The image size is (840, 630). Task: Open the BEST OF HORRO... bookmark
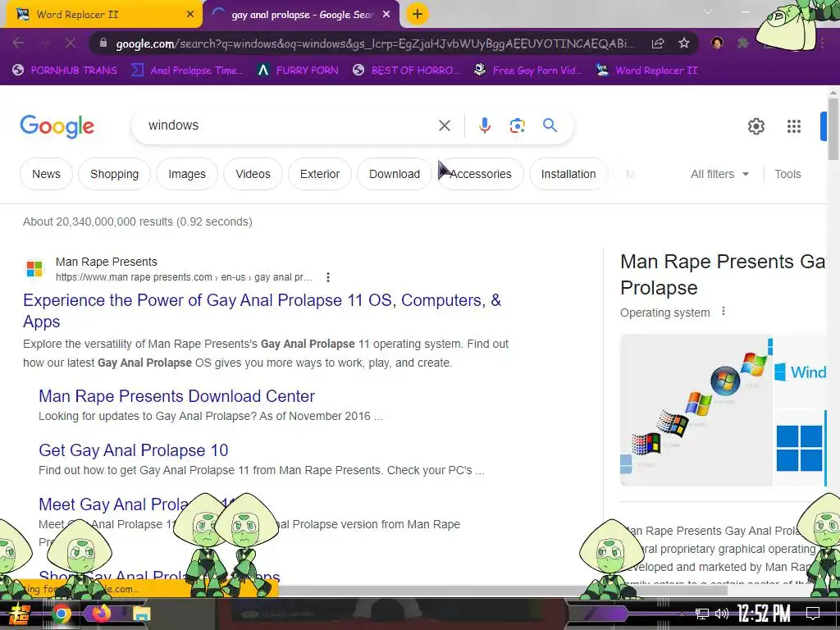[x=406, y=71]
